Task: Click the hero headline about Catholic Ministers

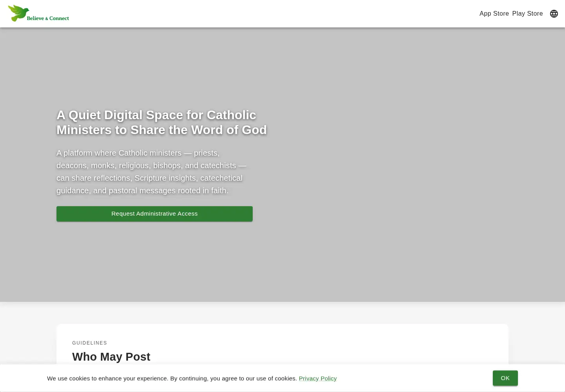Action: 162,122
